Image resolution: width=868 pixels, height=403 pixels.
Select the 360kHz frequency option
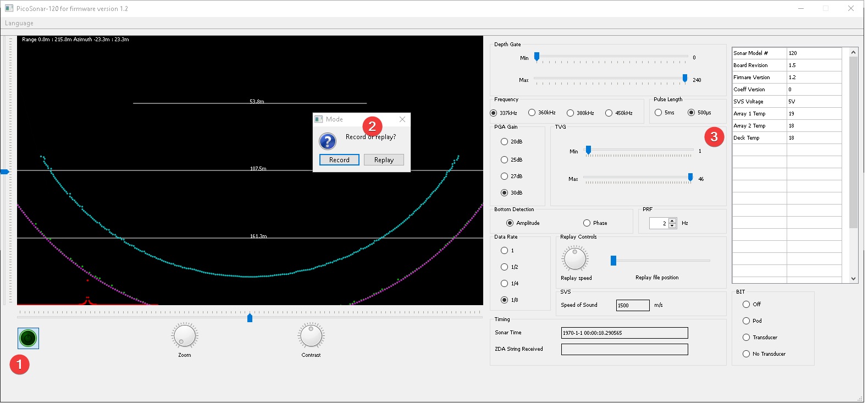point(532,113)
